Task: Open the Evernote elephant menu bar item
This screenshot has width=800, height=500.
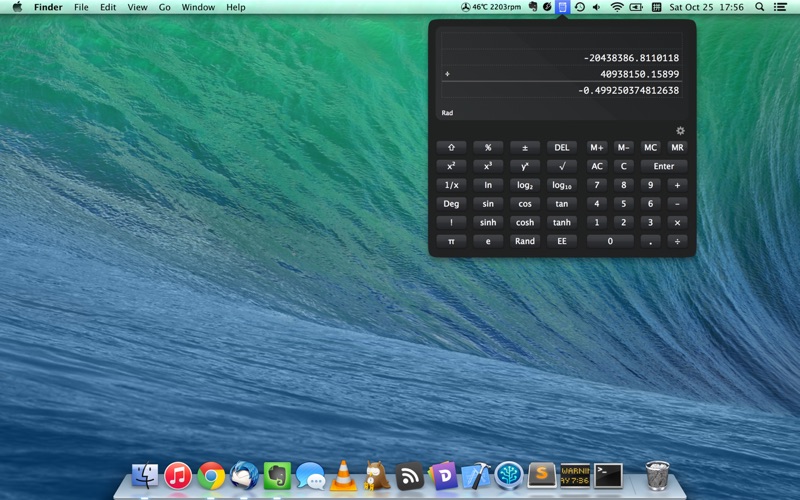Action: click(x=533, y=7)
